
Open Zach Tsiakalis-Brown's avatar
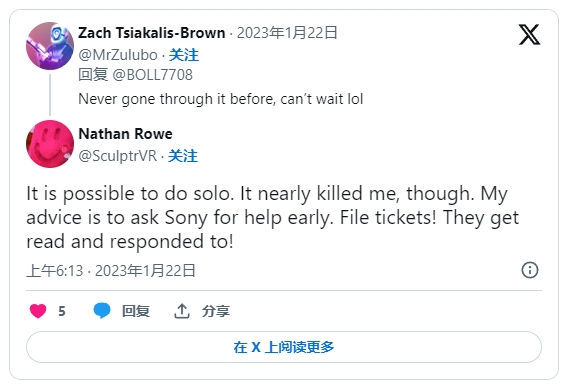tap(50, 45)
